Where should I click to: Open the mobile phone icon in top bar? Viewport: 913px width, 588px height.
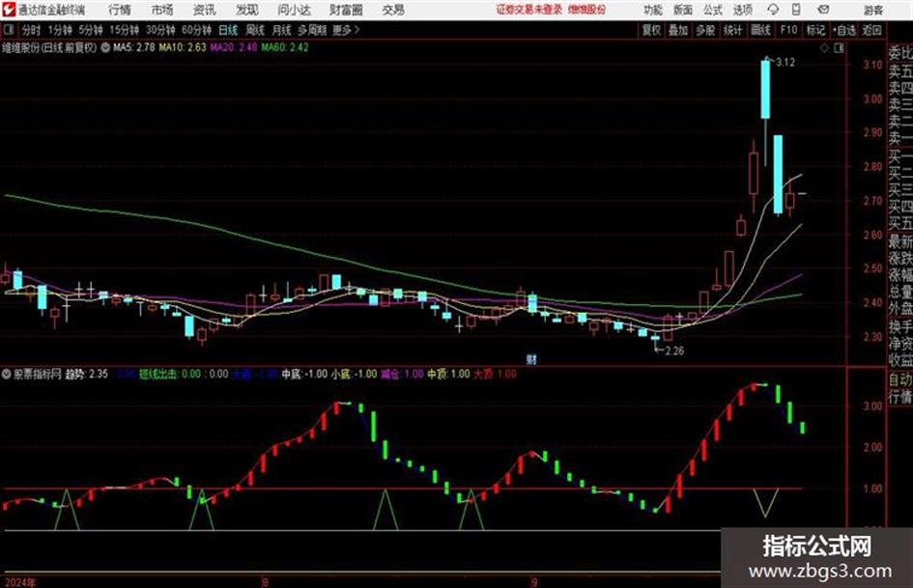[796, 10]
